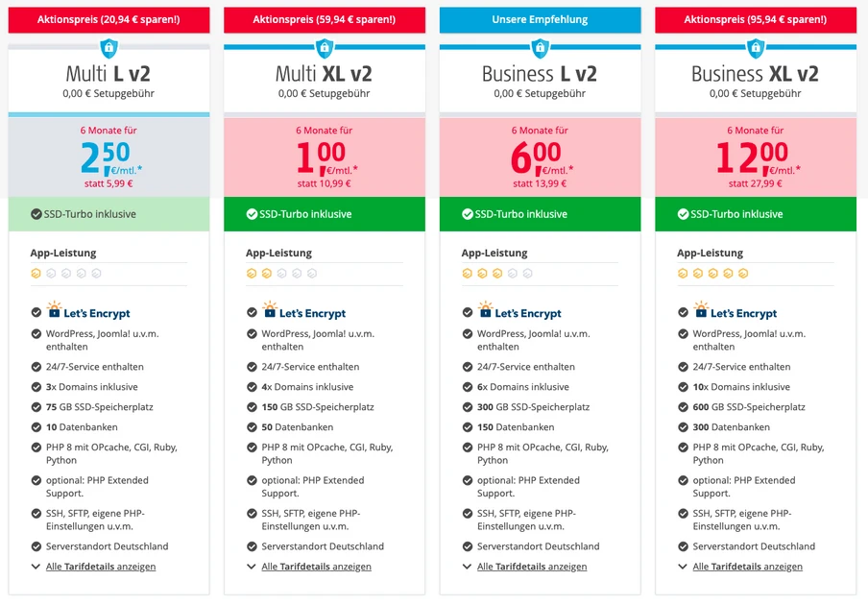Select Aktionspreis 95,94 € sparen banner
868x605 pixels.
tap(756, 20)
